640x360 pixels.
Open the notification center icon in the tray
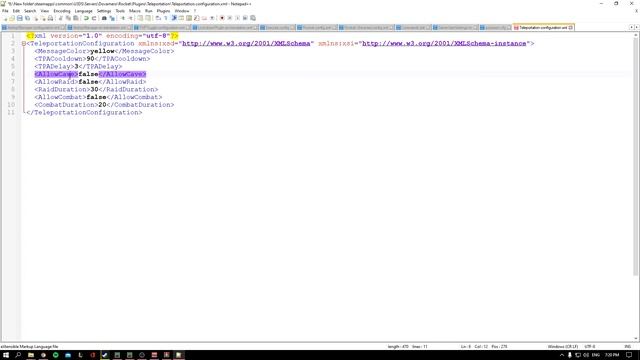click(629, 355)
